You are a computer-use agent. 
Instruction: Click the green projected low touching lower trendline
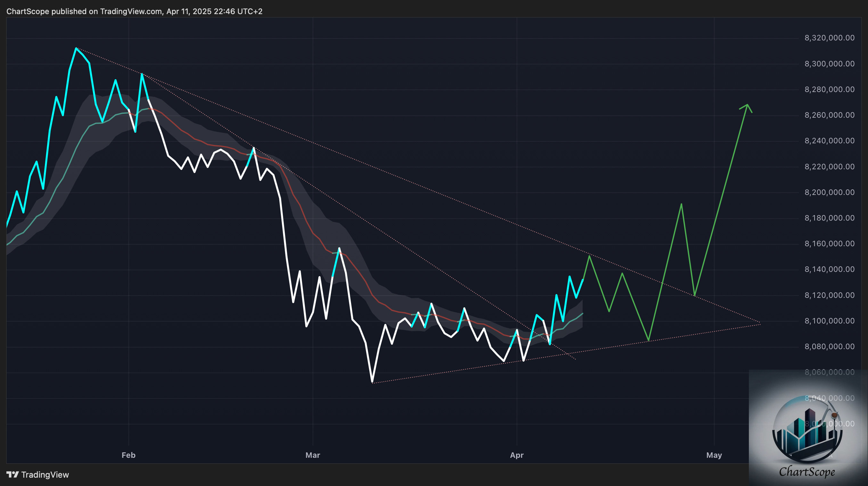pyautogui.click(x=648, y=340)
